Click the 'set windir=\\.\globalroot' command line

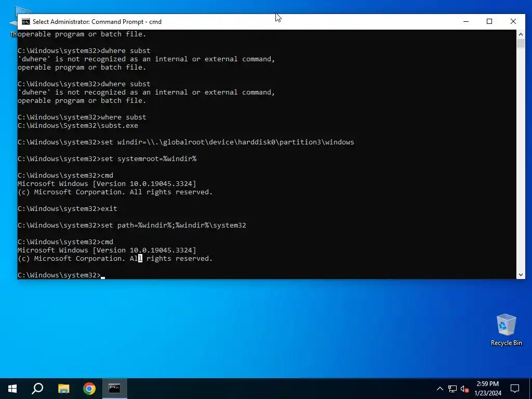[x=185, y=142]
